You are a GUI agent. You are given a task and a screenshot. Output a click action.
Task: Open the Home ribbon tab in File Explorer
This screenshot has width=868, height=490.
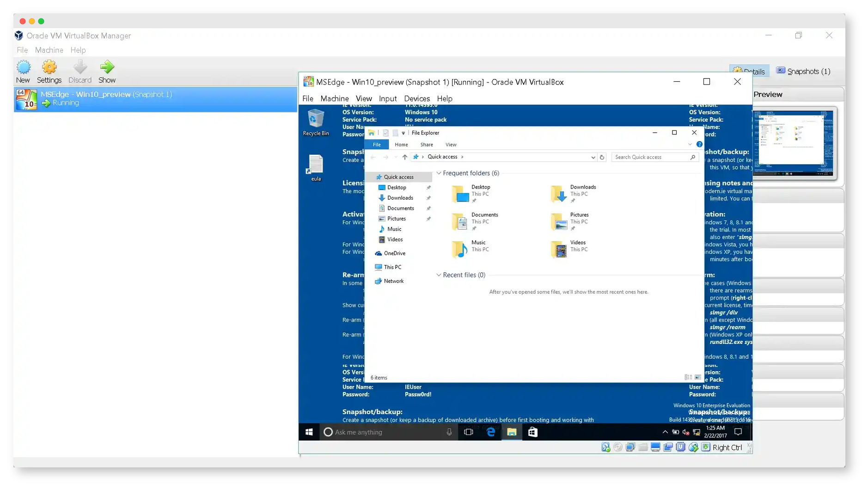click(401, 145)
